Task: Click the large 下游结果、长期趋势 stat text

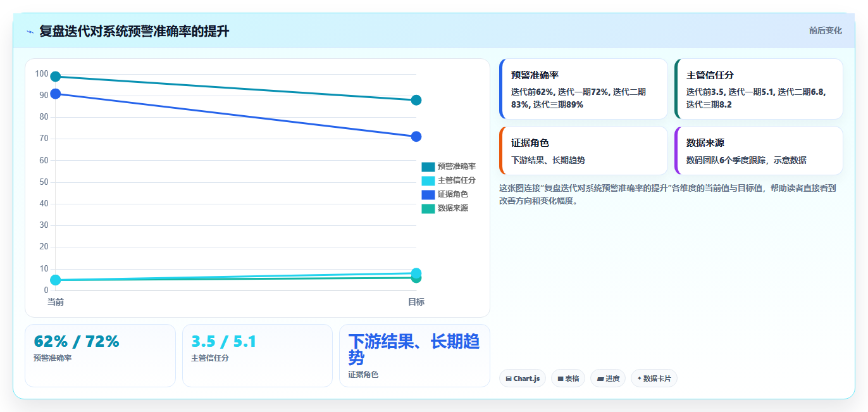Action: [414, 349]
